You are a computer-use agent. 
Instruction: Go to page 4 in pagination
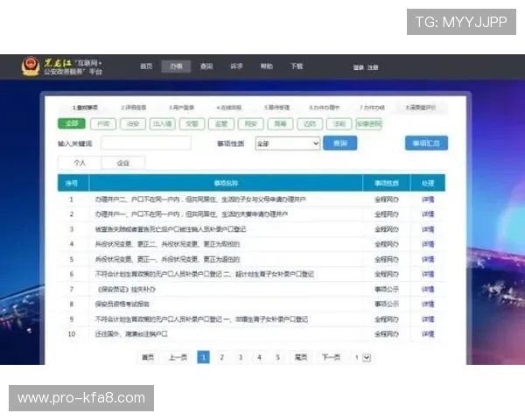259,357
